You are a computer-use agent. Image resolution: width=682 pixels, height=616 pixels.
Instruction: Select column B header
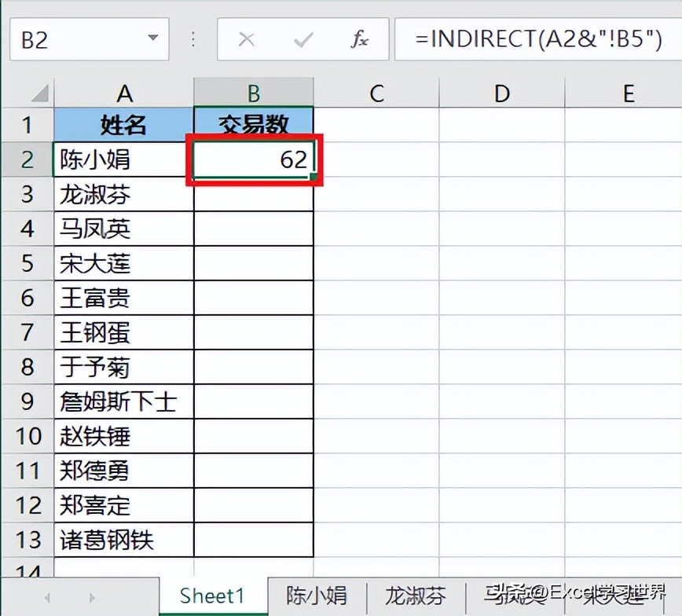254,93
